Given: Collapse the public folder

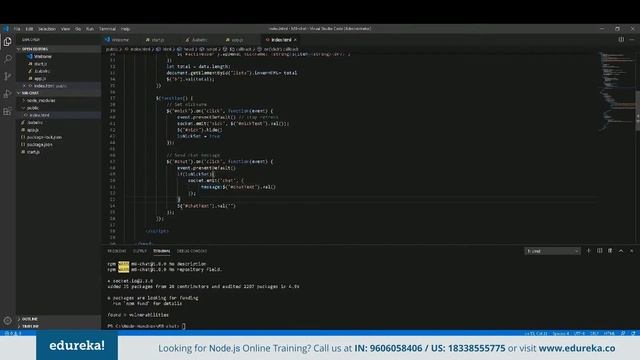Looking at the screenshot, I should 58,108.
